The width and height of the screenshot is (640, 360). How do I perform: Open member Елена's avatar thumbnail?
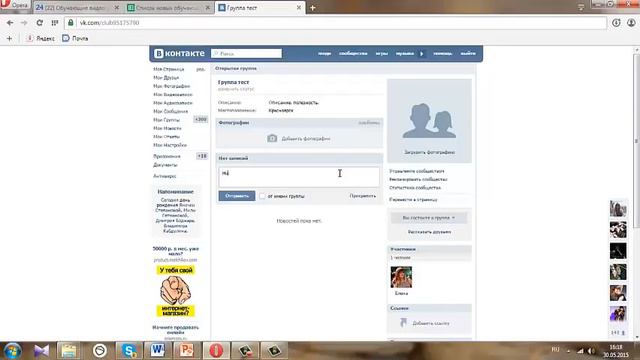(401, 277)
